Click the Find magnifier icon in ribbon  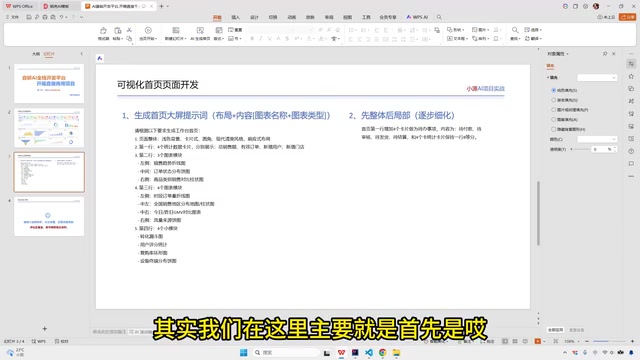click(515, 30)
